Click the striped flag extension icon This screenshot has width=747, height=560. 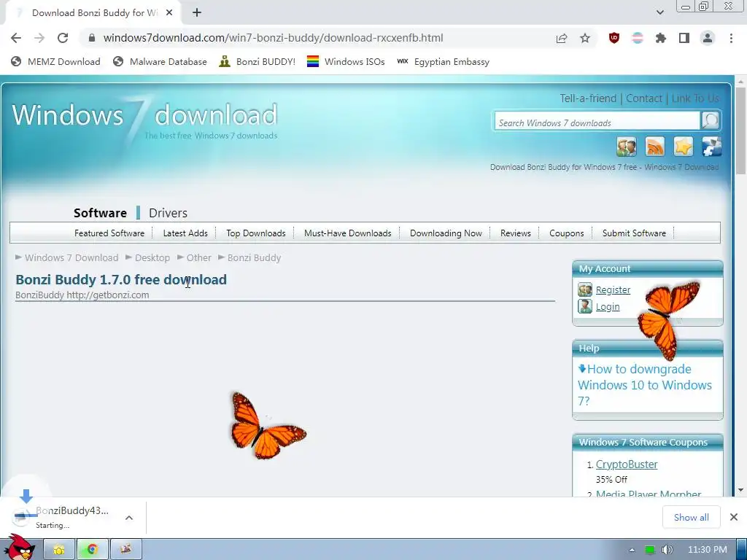pos(638,38)
